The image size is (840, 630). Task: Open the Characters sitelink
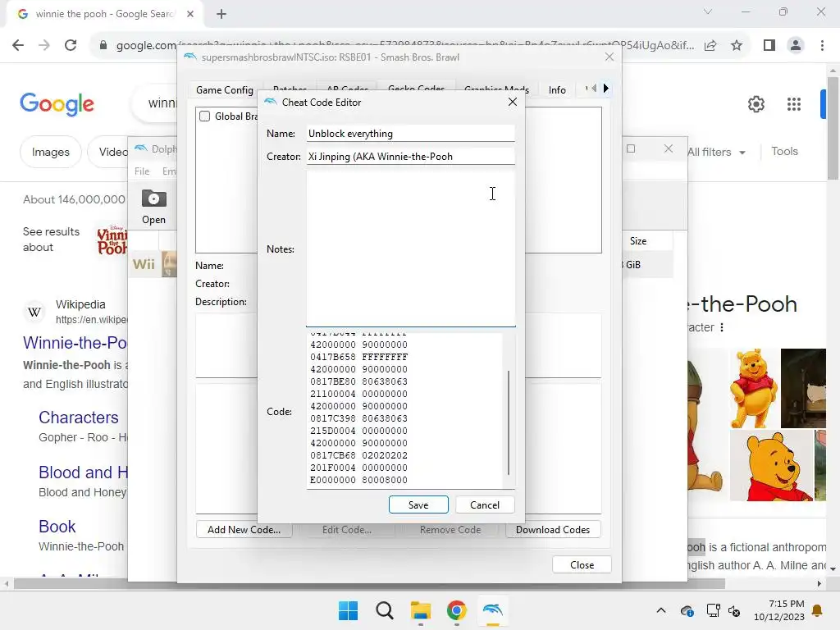(x=79, y=418)
